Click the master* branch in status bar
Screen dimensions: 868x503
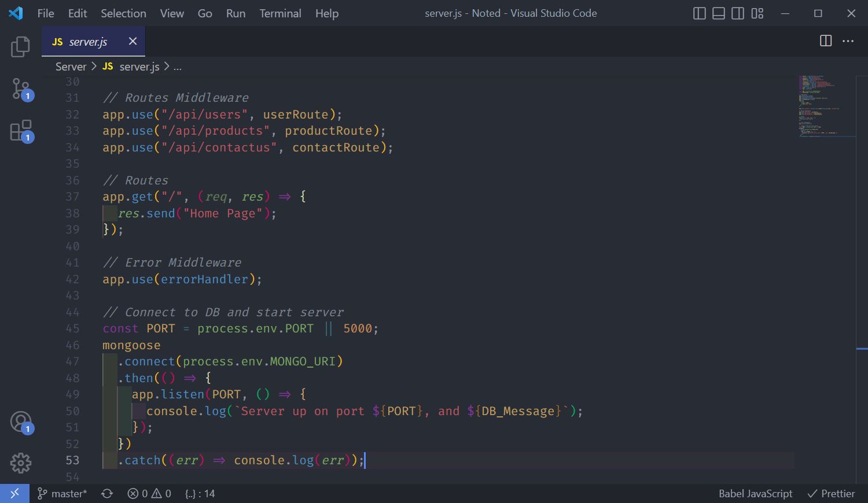point(62,493)
